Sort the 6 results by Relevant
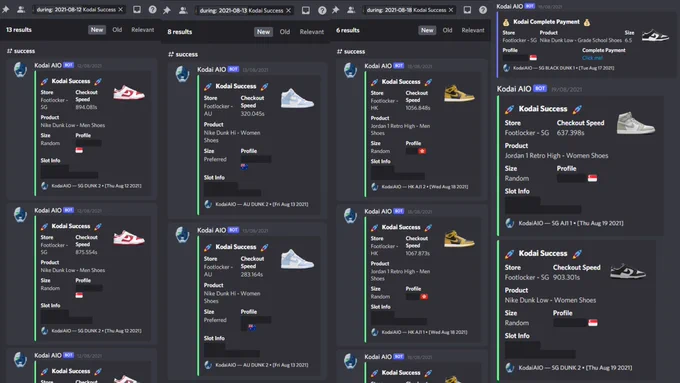Image resolution: width=680 pixels, height=383 pixels. point(473,30)
